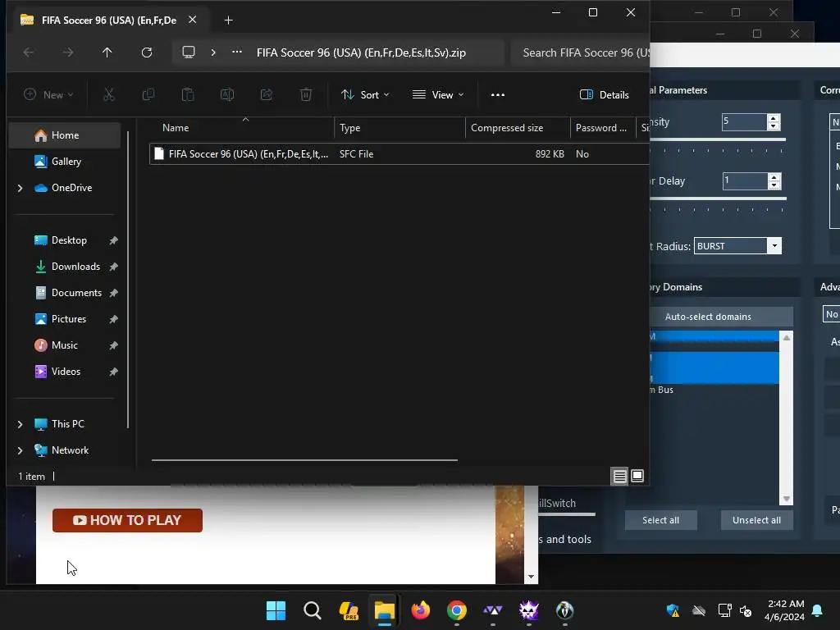Unpin Desktop using its pin icon
This screenshot has height=630, width=840.
pyautogui.click(x=113, y=241)
